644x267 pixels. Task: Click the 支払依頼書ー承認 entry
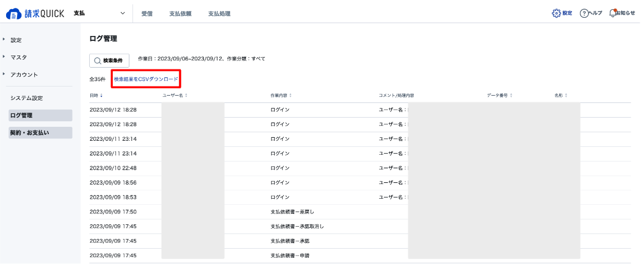click(290, 241)
